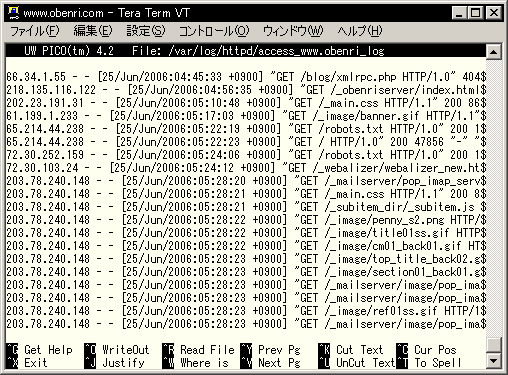Click the scrollbar down arrow
Screen dimensions: 508x375
tap(493, 360)
